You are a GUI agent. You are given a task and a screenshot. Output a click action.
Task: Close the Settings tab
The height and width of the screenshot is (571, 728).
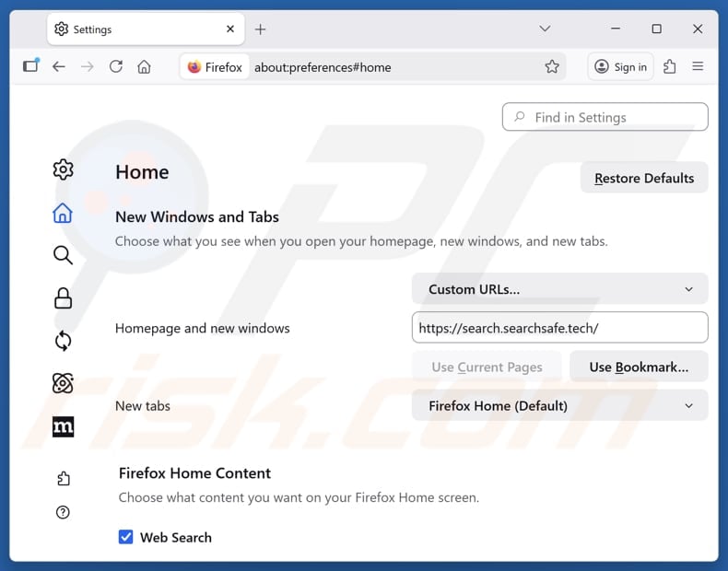pyautogui.click(x=230, y=29)
